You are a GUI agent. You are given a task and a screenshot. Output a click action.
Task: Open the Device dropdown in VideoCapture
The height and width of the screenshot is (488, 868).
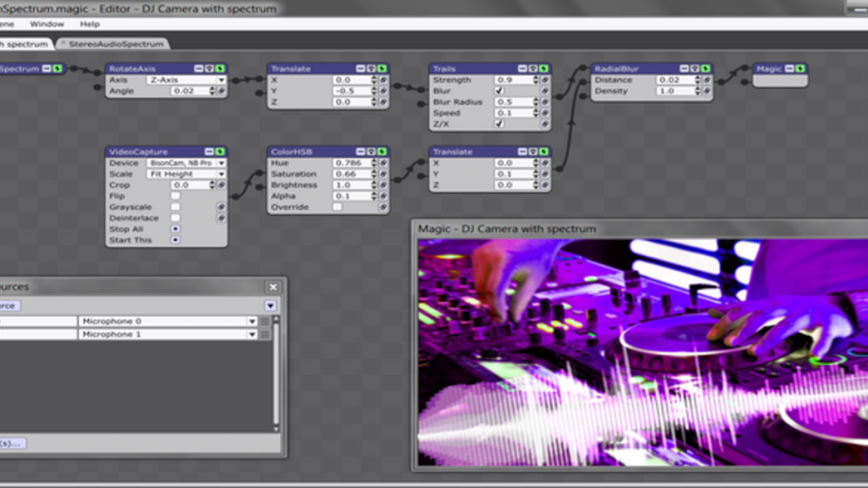(x=221, y=163)
